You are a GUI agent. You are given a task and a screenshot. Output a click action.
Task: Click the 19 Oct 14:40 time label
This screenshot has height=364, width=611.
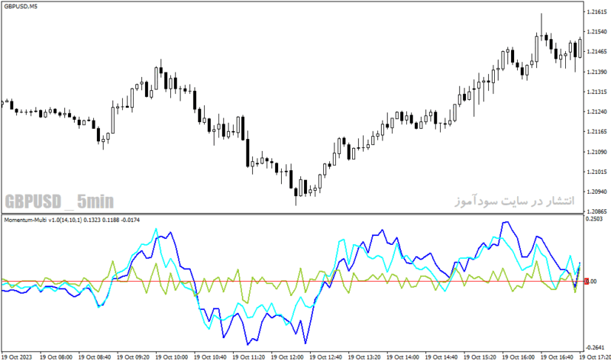(x=441, y=357)
